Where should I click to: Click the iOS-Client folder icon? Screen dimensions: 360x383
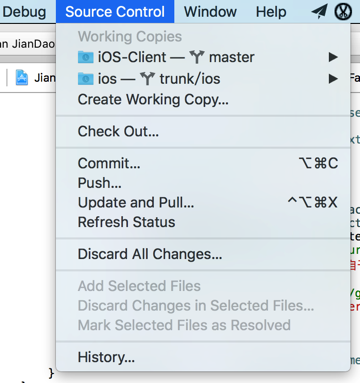click(86, 57)
